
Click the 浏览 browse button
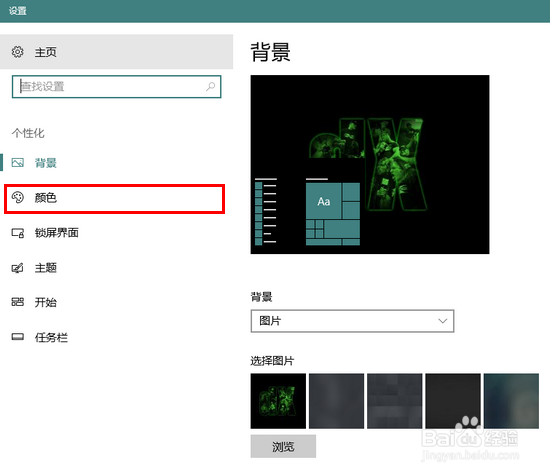coord(283,446)
